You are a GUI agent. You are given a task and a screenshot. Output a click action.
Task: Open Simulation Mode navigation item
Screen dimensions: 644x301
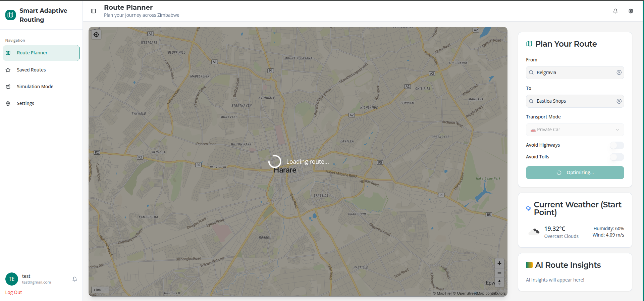[41, 87]
